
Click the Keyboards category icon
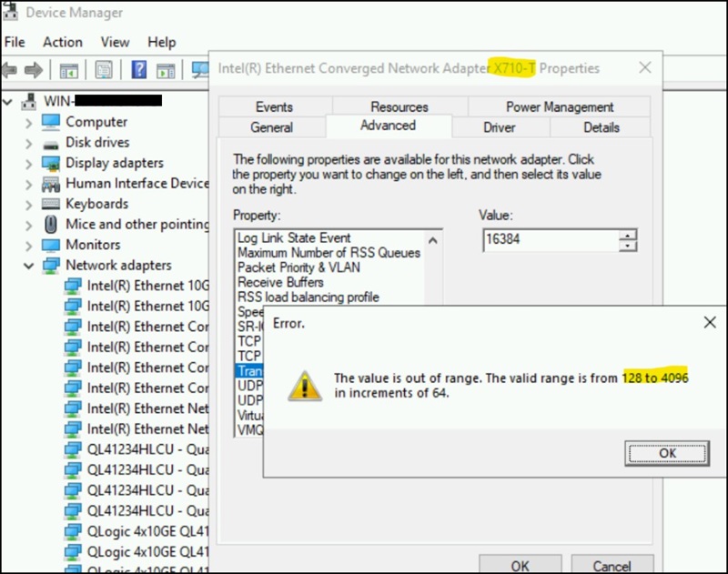tap(50, 204)
